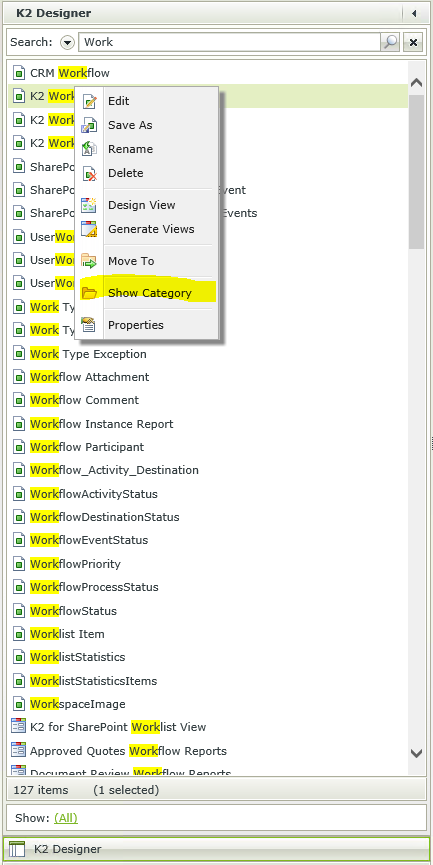This screenshot has height=865, width=433.
Task: Click the Design View icon
Action: pyautogui.click(x=89, y=205)
